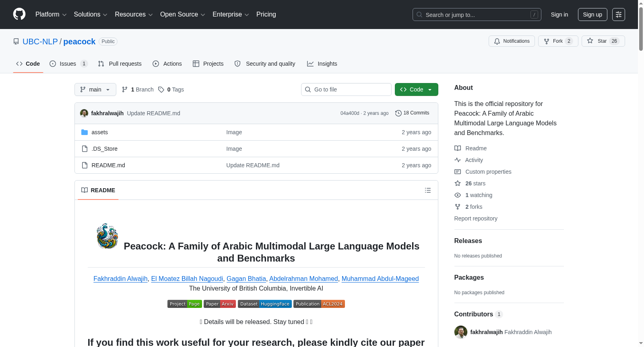Click the Star icon button

[603, 41]
